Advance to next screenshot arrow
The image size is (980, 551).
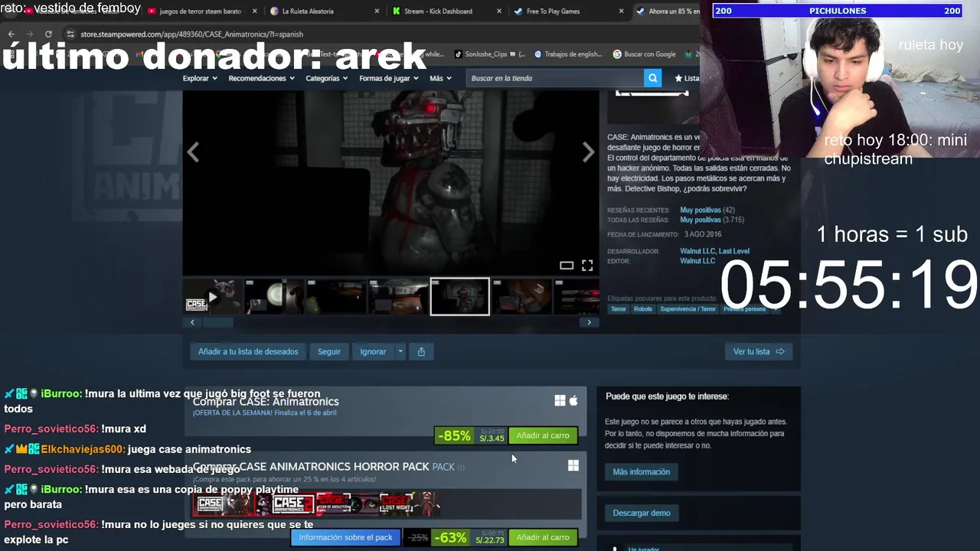(x=588, y=152)
